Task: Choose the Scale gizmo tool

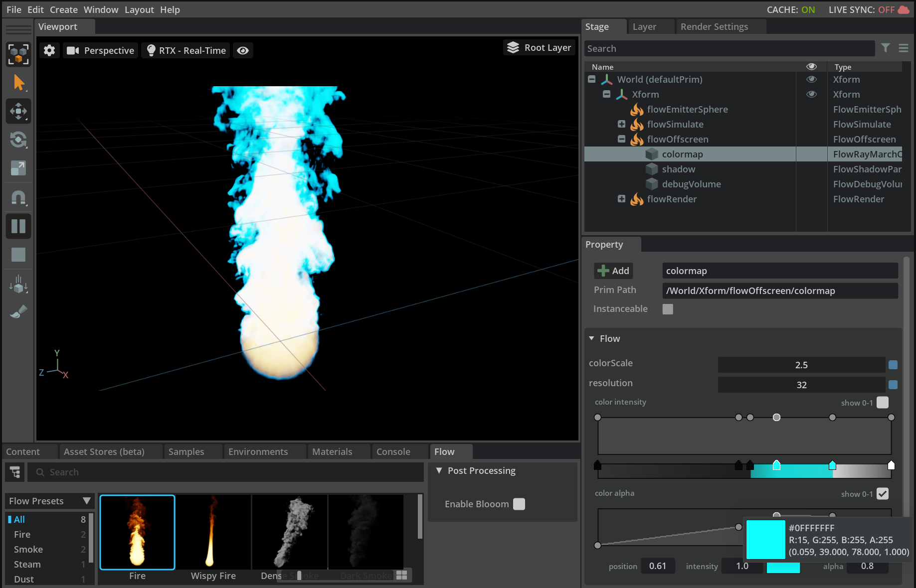Action: pos(18,168)
